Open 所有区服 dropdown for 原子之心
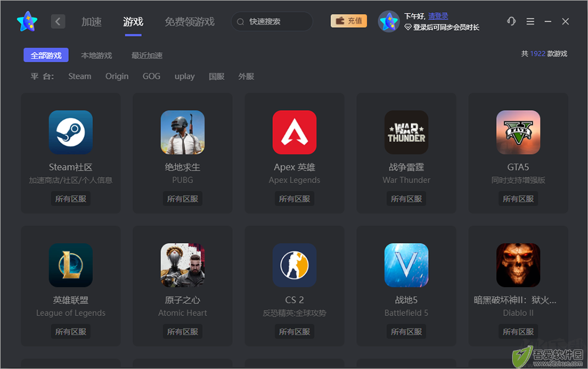 pyautogui.click(x=183, y=331)
